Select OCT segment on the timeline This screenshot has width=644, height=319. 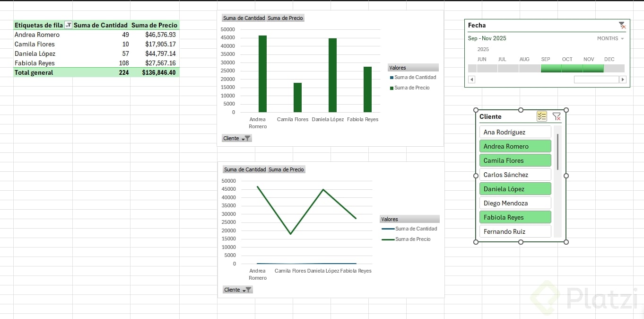(x=572, y=68)
